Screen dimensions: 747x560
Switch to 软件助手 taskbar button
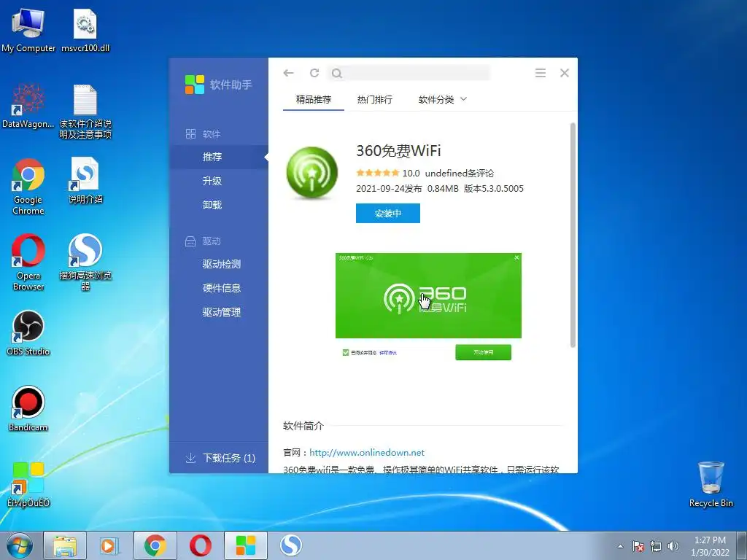pos(246,545)
